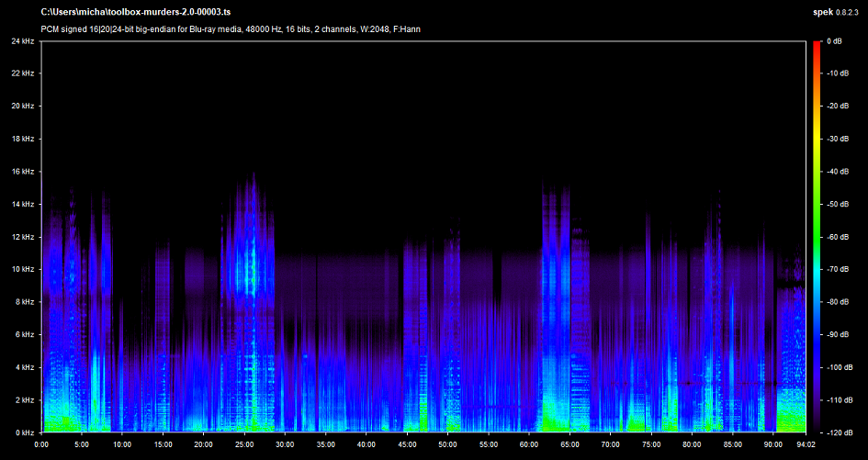This screenshot has width=868, height=460.
Task: Click the 0 kHz frequency axis label
Action: 25,432
